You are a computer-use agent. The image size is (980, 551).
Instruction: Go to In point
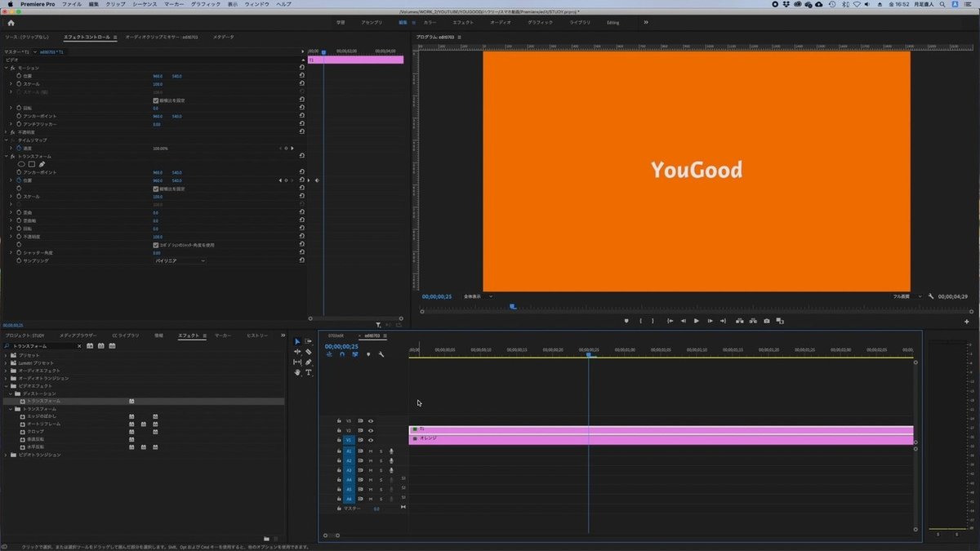(x=670, y=321)
